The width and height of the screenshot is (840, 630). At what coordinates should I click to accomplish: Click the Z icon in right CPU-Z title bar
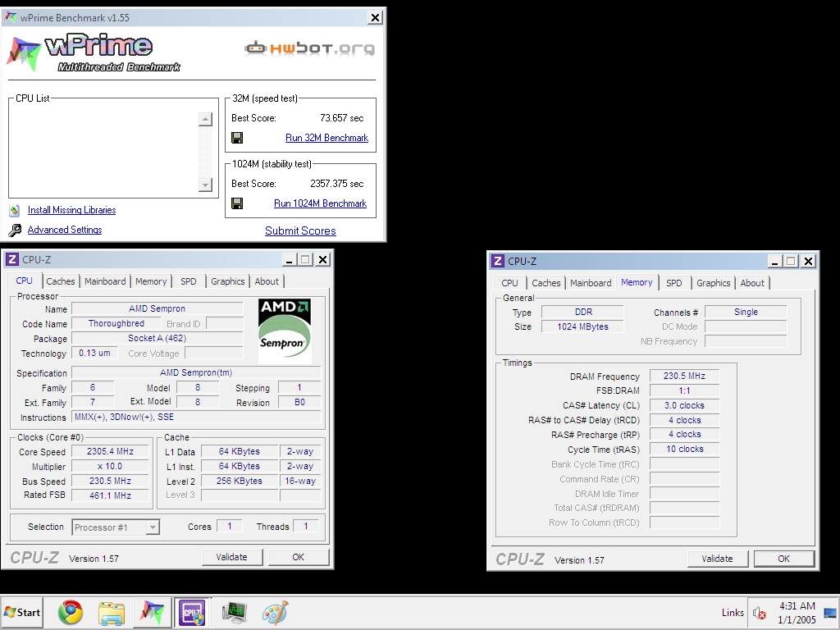pos(498,261)
